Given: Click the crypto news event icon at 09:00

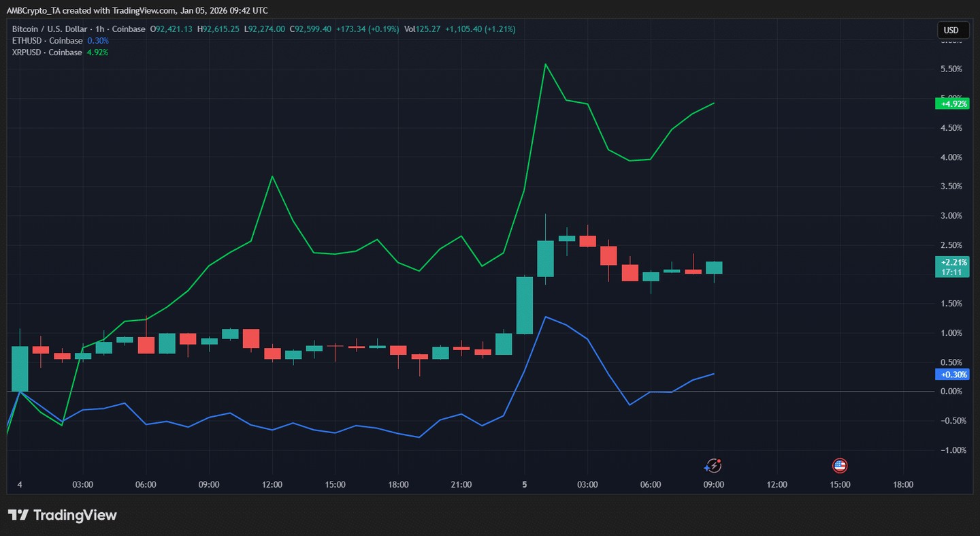Looking at the screenshot, I should click(x=713, y=465).
